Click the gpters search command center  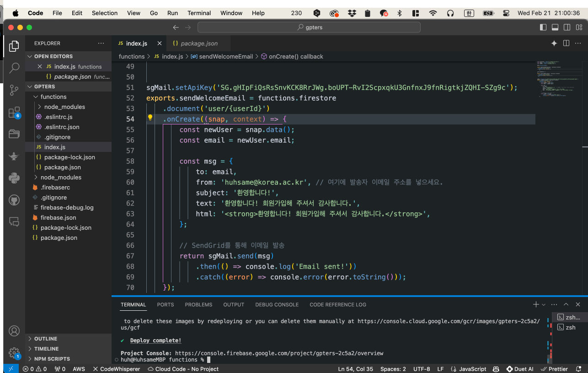(309, 27)
